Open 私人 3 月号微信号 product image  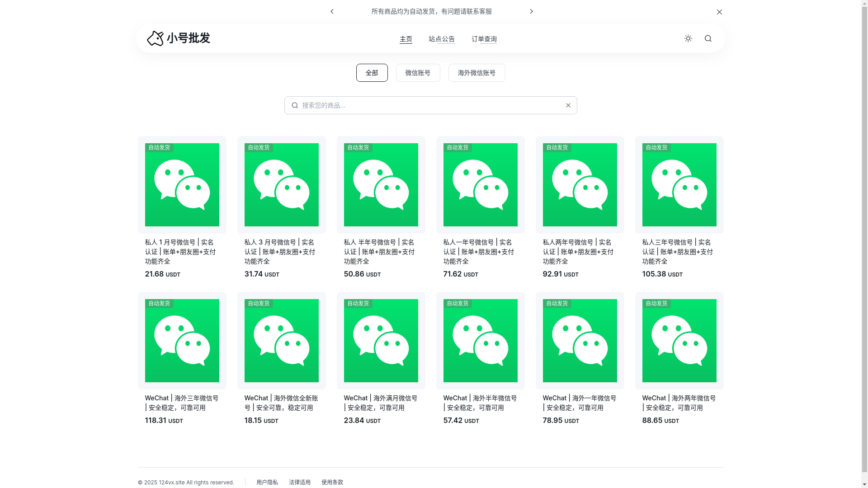click(x=281, y=185)
